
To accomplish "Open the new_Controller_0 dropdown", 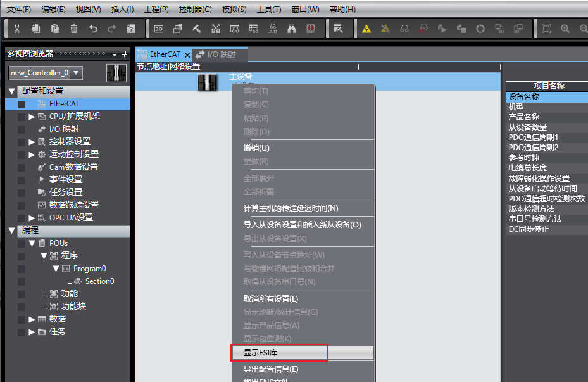I will click(x=76, y=73).
